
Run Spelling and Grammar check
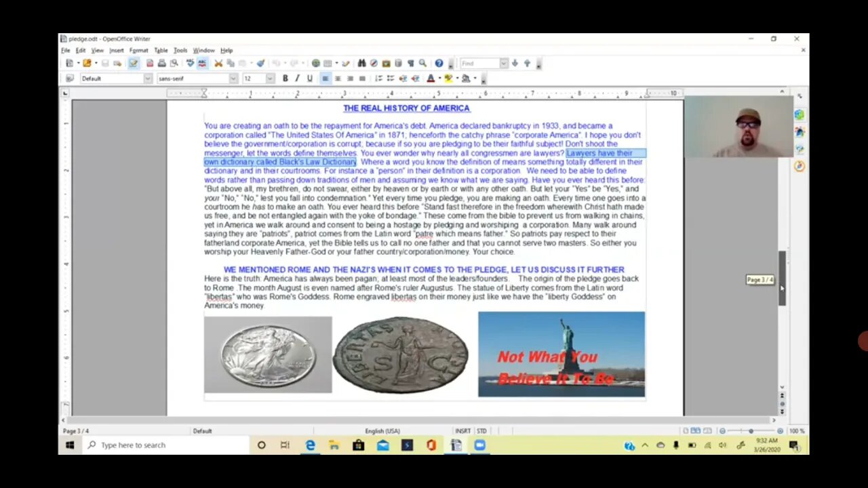pos(191,63)
